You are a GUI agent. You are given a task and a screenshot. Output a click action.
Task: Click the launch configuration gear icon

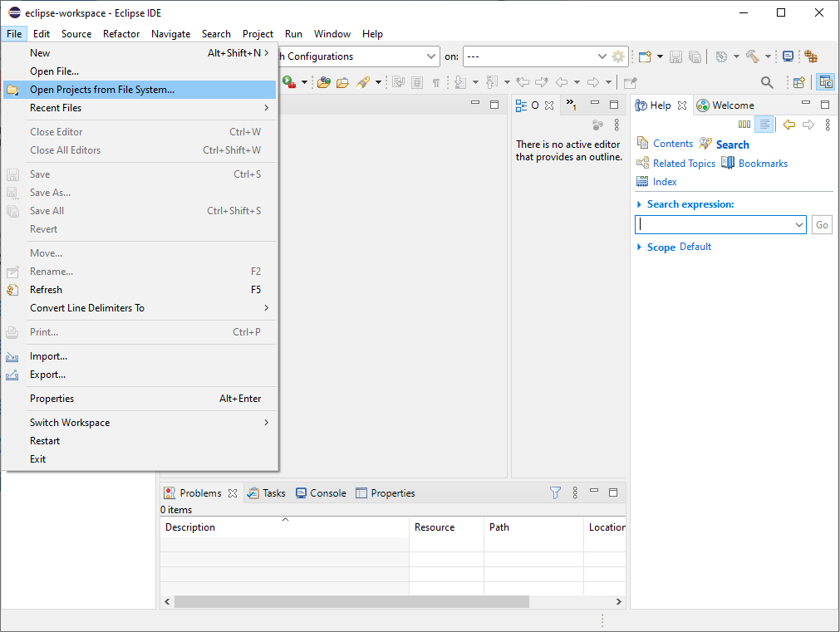pyautogui.click(x=618, y=56)
